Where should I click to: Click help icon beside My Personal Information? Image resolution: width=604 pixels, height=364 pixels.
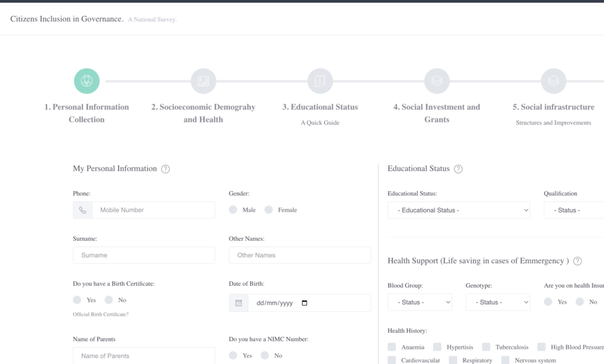click(165, 169)
